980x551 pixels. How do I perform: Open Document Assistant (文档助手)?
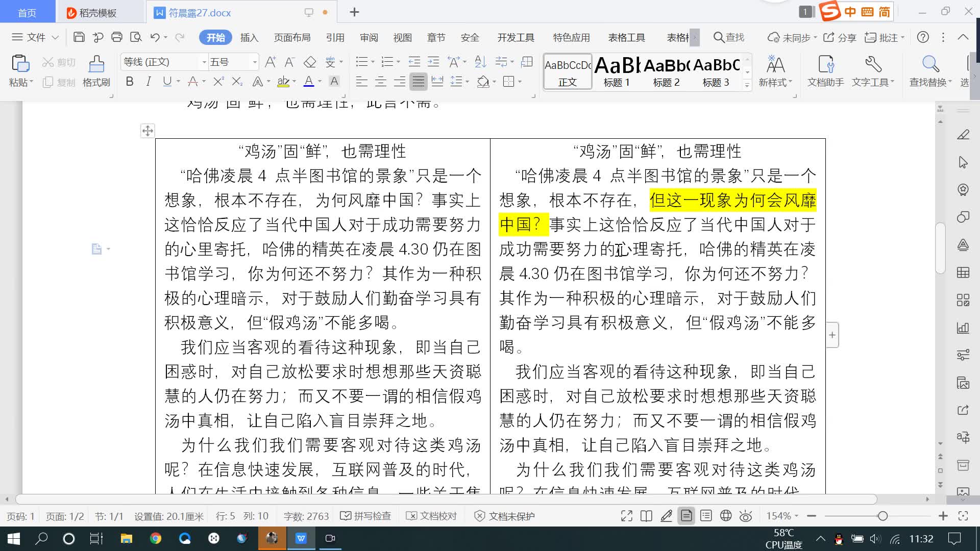tap(825, 70)
